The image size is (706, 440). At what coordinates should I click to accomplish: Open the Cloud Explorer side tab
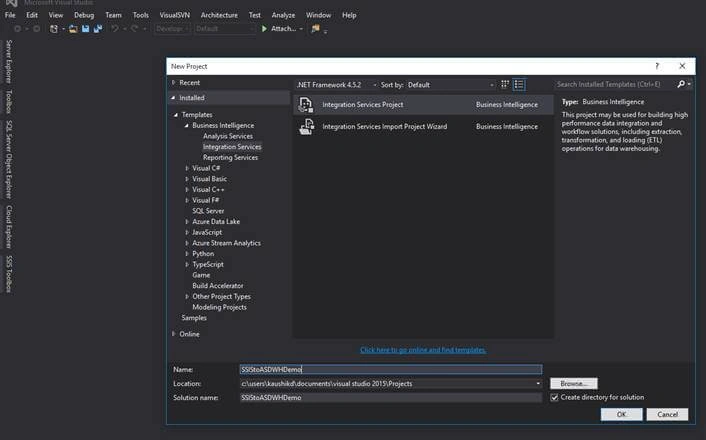[x=9, y=227]
